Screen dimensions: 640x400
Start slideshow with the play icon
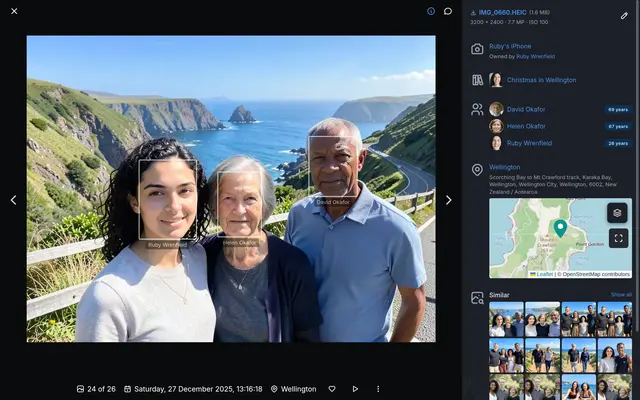355,389
